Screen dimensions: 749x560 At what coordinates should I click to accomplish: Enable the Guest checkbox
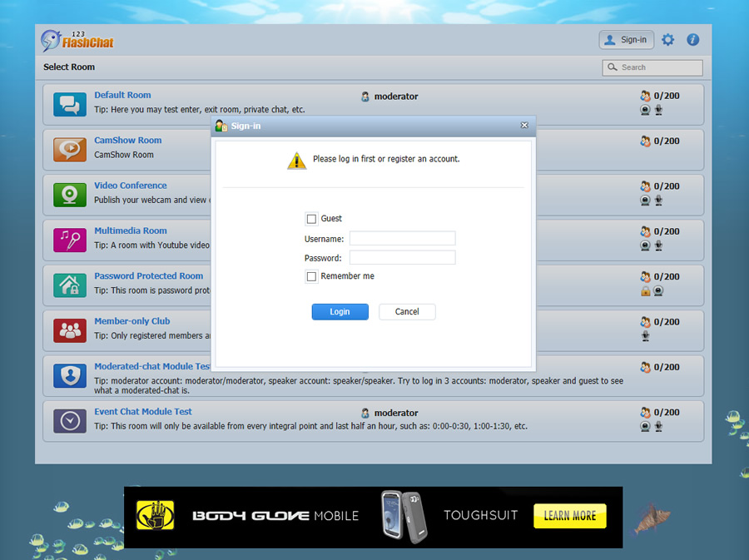pos(311,219)
